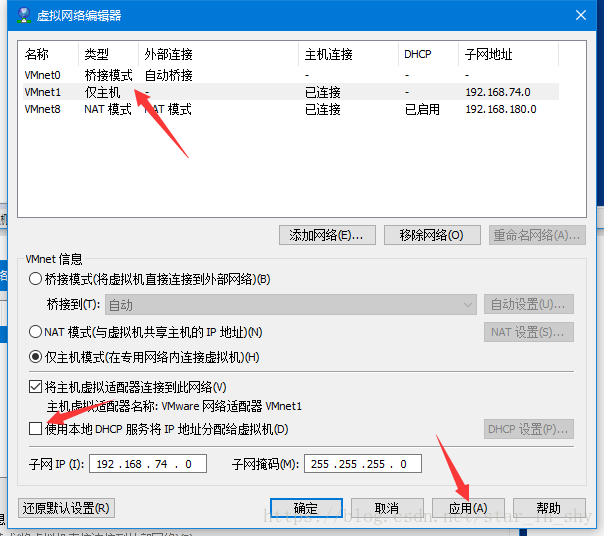604x536 pixels.
Task: Select 桥接模式 radio button
Action: pyautogui.click(x=35, y=279)
